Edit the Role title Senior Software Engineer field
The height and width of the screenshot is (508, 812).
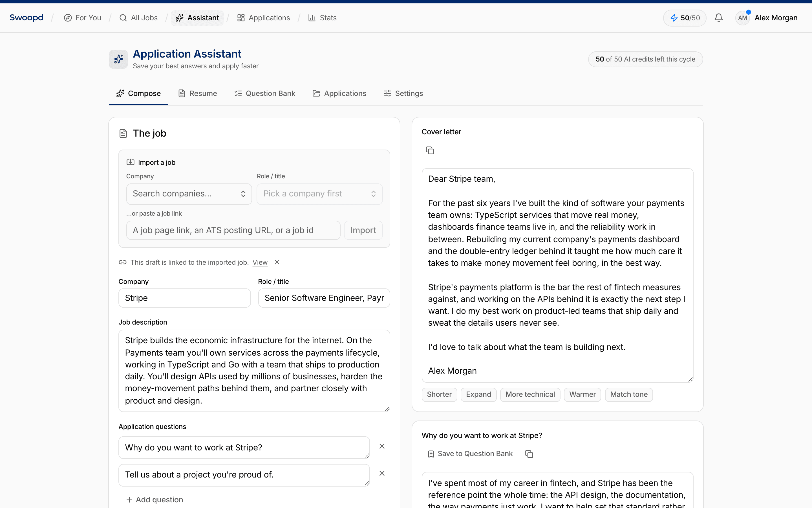point(324,298)
